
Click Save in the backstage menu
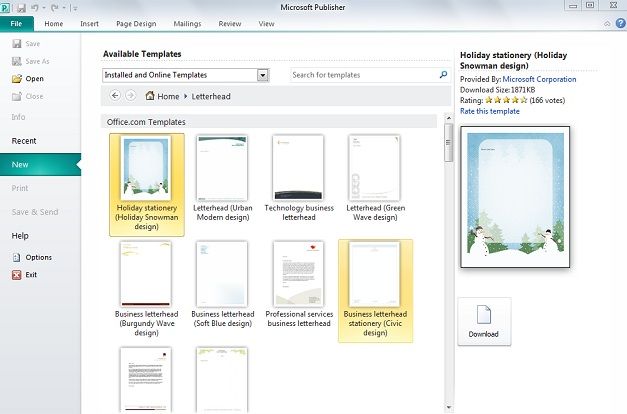point(26,44)
